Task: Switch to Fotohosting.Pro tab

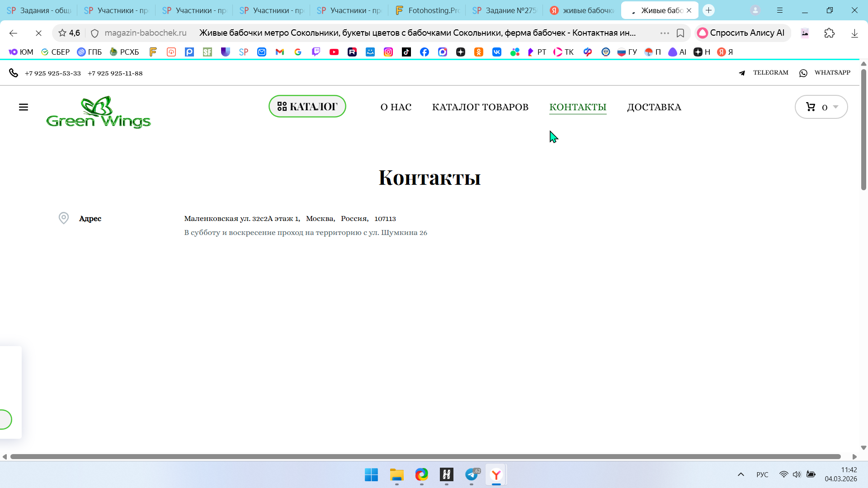Action: tap(427, 10)
